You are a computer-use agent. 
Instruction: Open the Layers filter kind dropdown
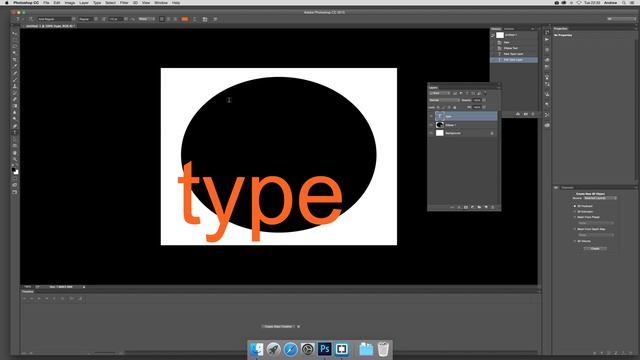point(440,93)
